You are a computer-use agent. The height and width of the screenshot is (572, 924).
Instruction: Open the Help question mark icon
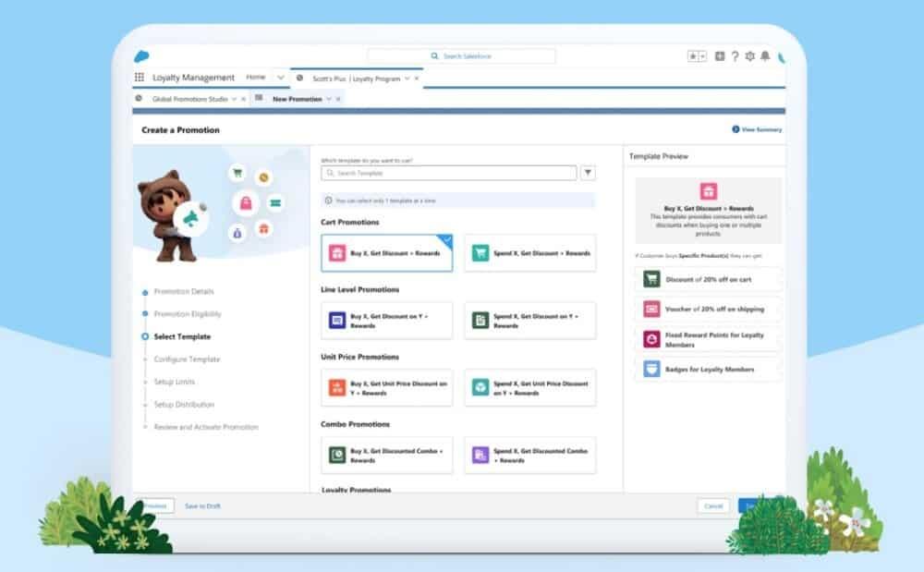tap(735, 56)
